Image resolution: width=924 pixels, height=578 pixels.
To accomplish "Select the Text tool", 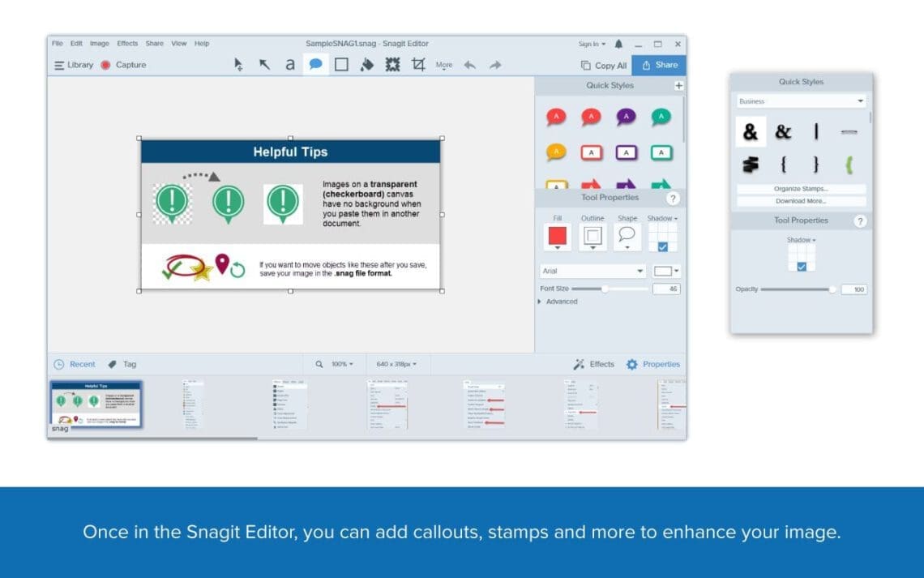I will (x=290, y=65).
